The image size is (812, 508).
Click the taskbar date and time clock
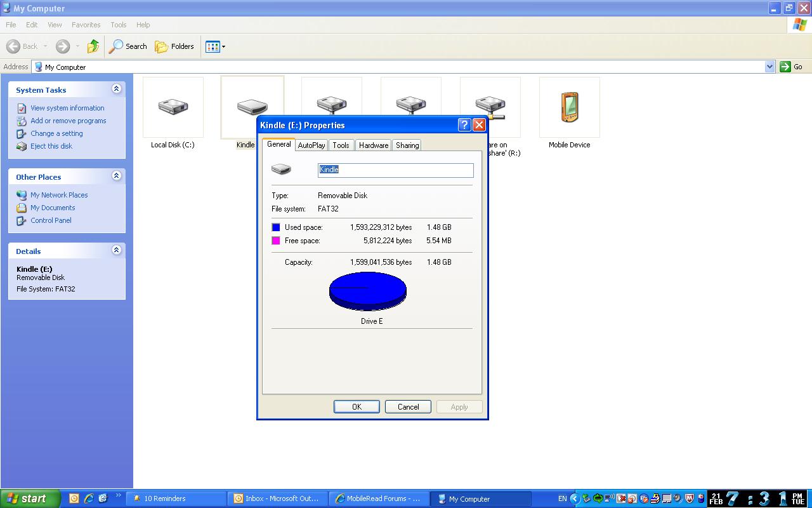pyautogui.click(x=758, y=498)
